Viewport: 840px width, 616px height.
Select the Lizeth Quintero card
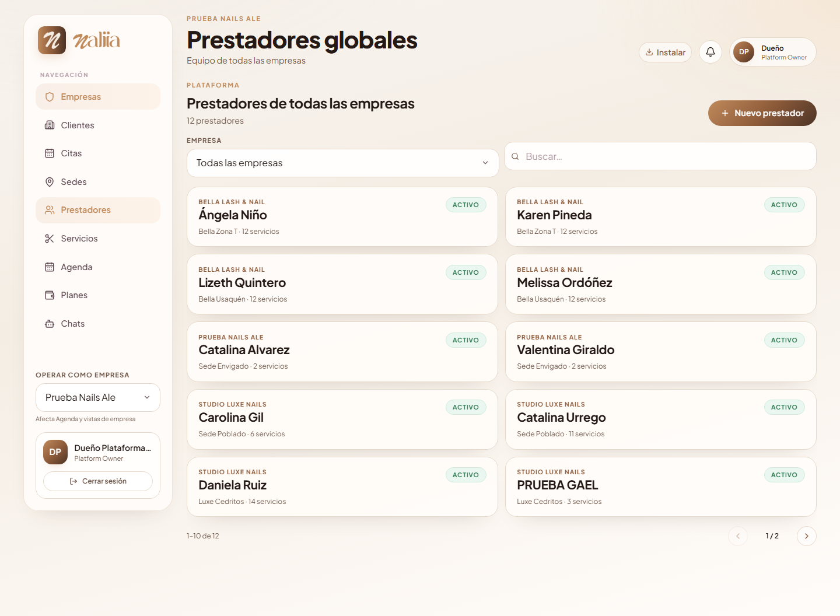[x=342, y=284]
